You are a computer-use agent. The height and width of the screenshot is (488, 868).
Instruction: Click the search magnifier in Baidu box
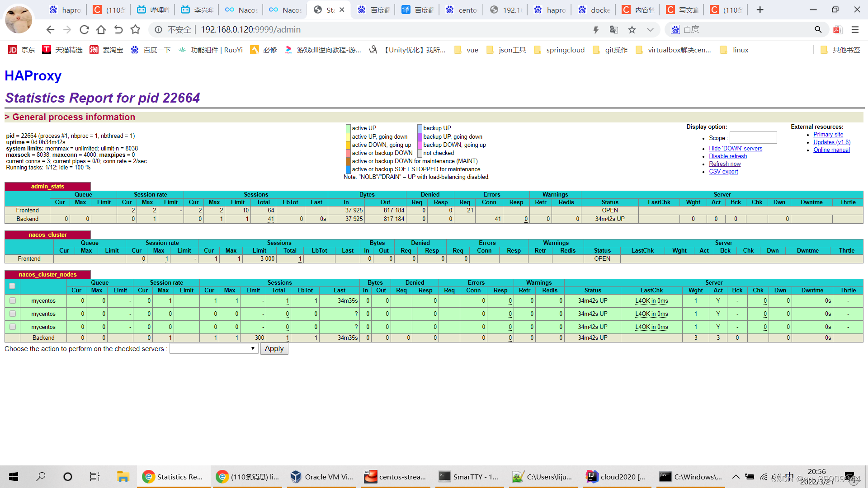coord(818,30)
